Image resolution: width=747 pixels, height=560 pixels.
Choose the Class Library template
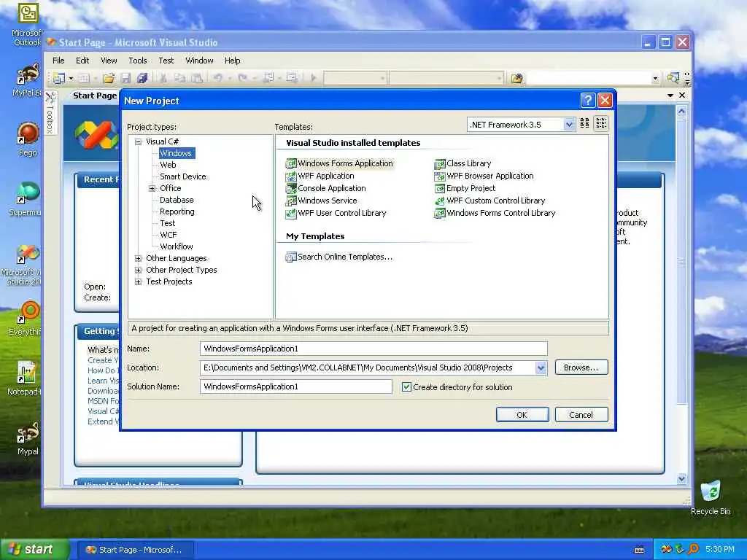coord(462,163)
